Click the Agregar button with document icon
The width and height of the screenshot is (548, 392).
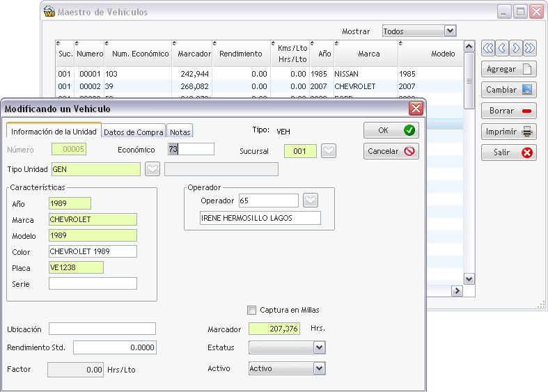(x=508, y=69)
